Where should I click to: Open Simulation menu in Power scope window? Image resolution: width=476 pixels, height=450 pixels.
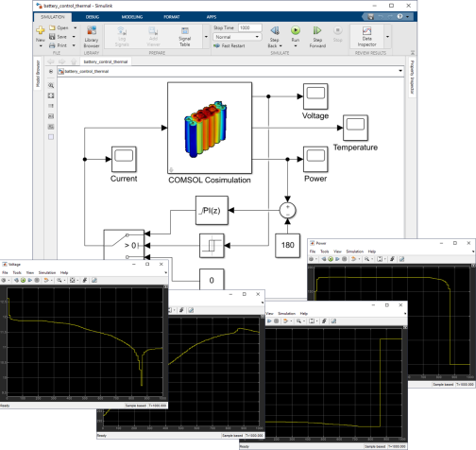point(355,251)
